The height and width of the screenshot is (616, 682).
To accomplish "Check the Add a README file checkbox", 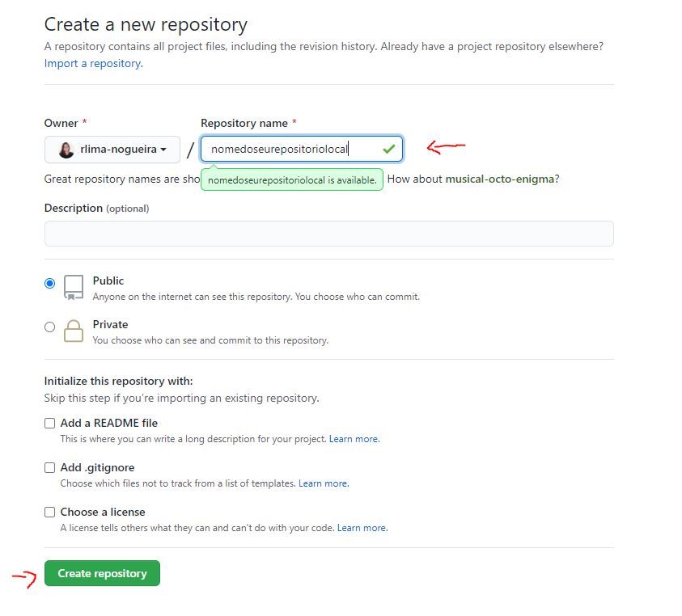I will click(50, 423).
